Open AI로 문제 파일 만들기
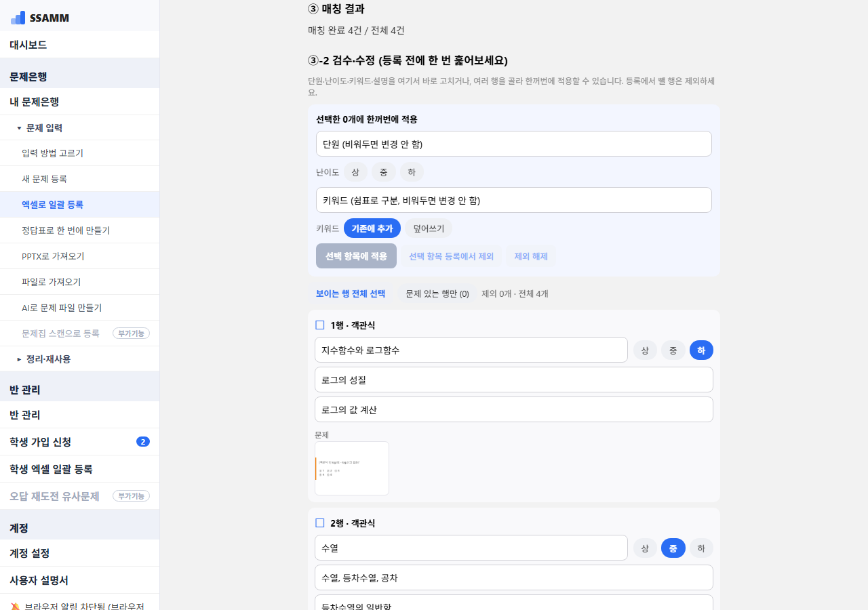The width and height of the screenshot is (868, 610). (x=79, y=308)
